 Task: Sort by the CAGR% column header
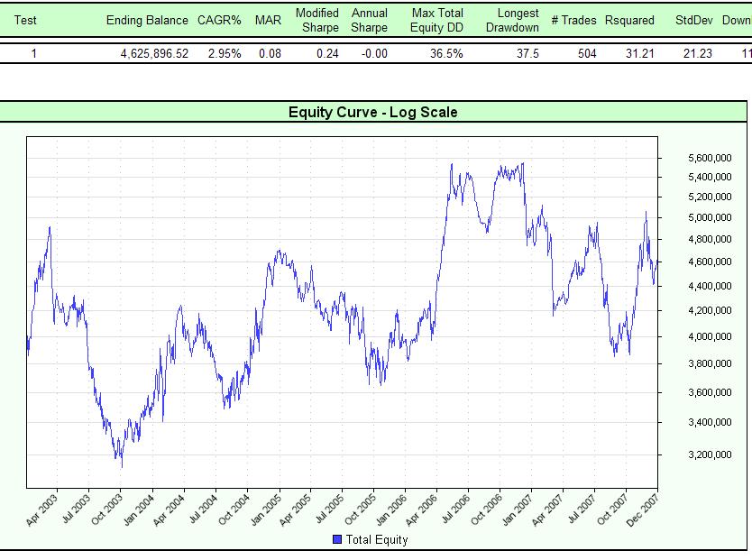click(219, 20)
